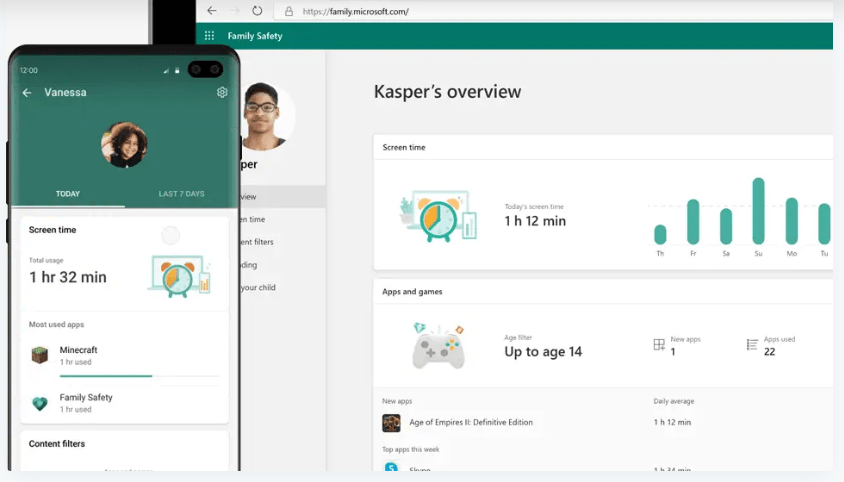
Task: Open the Apps and games card header
Action: [x=603, y=291]
